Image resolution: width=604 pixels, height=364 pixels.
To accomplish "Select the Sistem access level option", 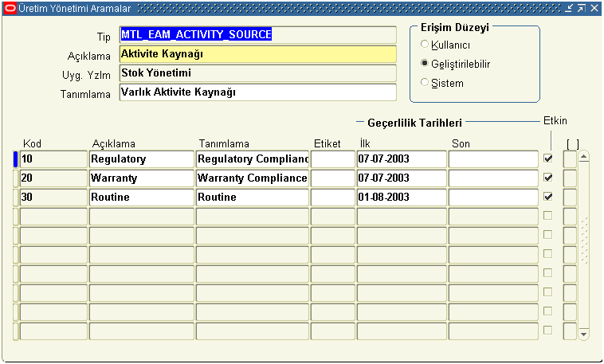I will pos(425,83).
